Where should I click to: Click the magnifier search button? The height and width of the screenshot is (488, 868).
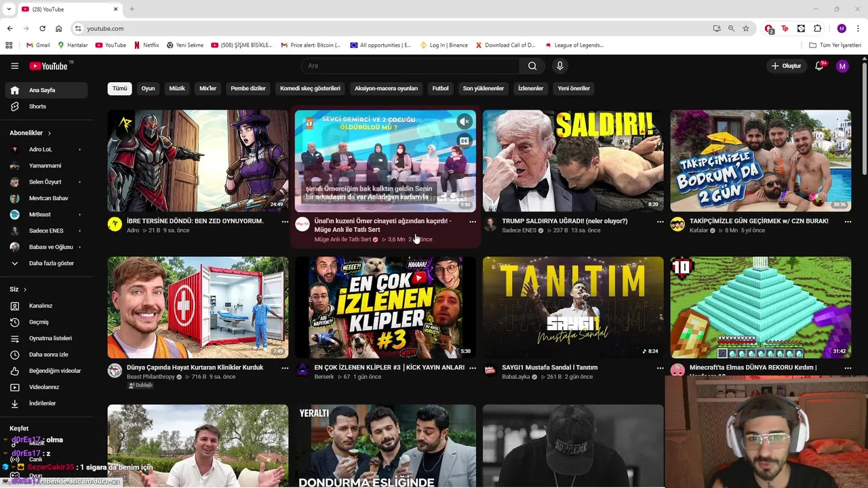(532, 66)
